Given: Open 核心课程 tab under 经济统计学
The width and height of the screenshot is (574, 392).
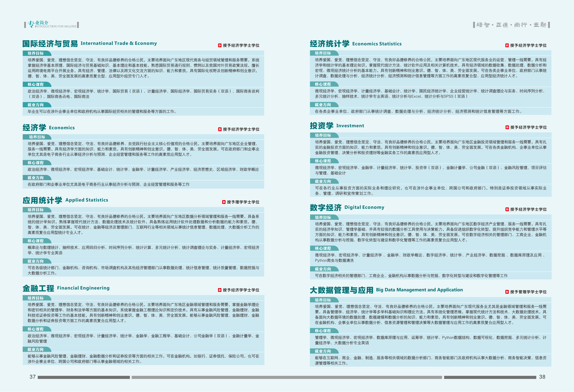Looking at the screenshot, I should tap(324, 84).
